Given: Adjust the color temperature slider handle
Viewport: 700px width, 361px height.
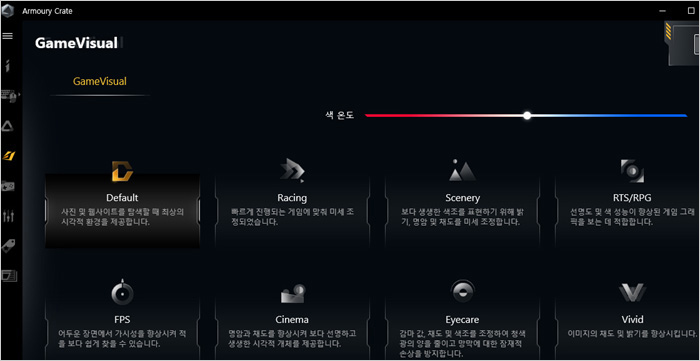Looking at the screenshot, I should point(527,116).
